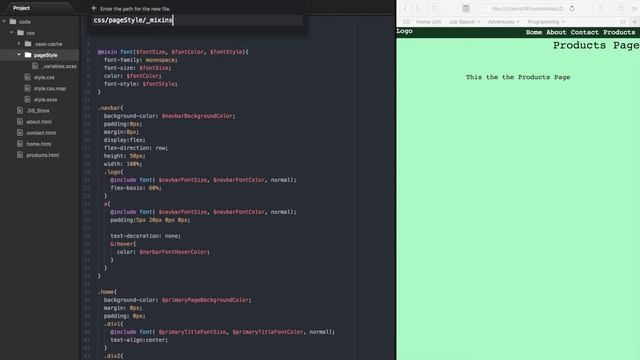Image resolution: width=640 pixels, height=360 pixels.
Task: Select products.html in the tree
Action: 42,155
